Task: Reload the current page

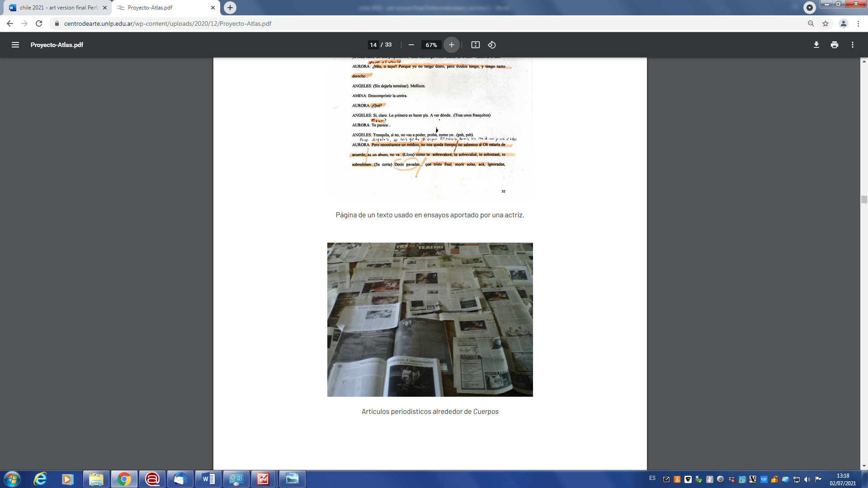Action: pos(39,23)
